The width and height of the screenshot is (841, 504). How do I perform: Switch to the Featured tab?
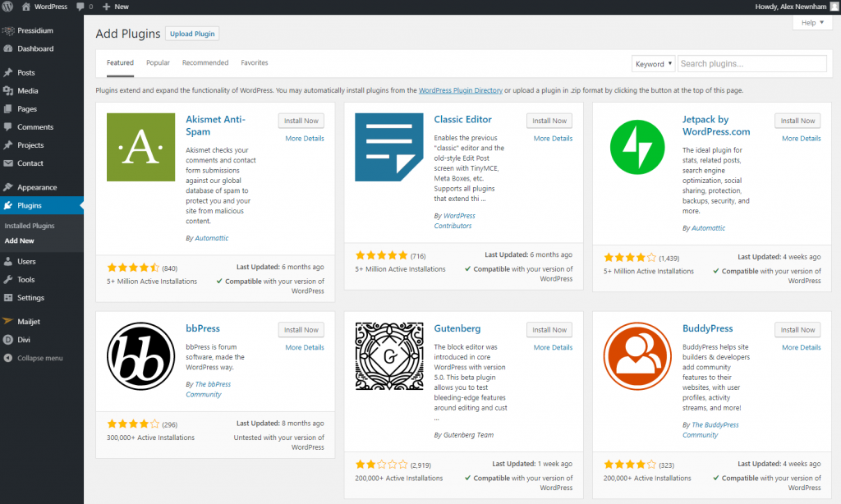click(120, 62)
